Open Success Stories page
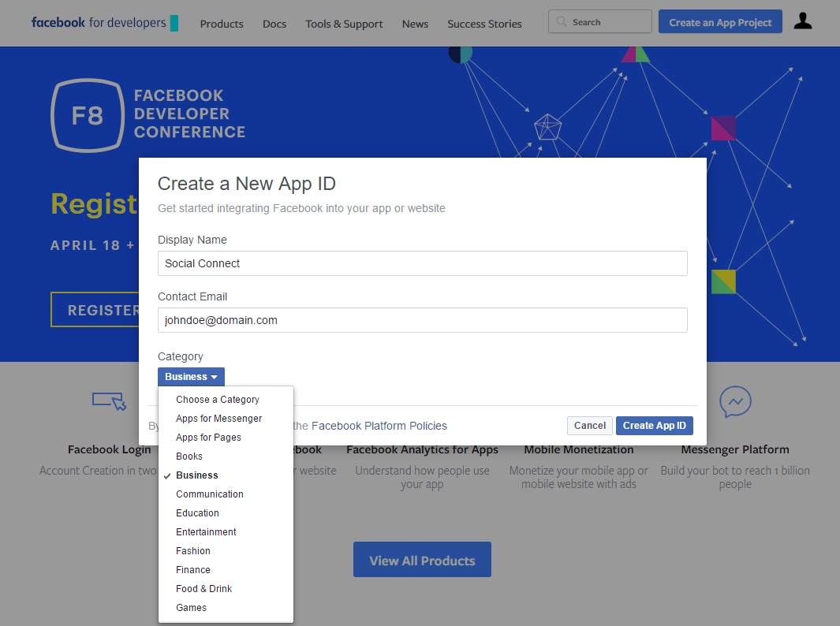This screenshot has height=626, width=840. coord(484,24)
